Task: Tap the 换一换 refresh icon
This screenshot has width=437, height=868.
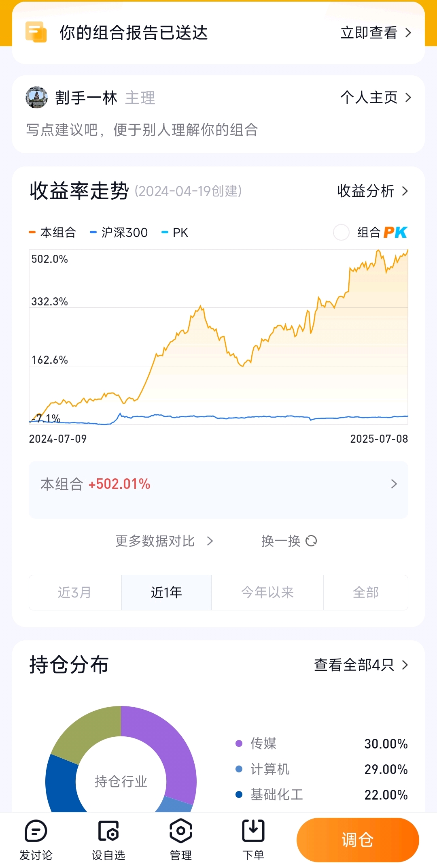Action: [311, 541]
